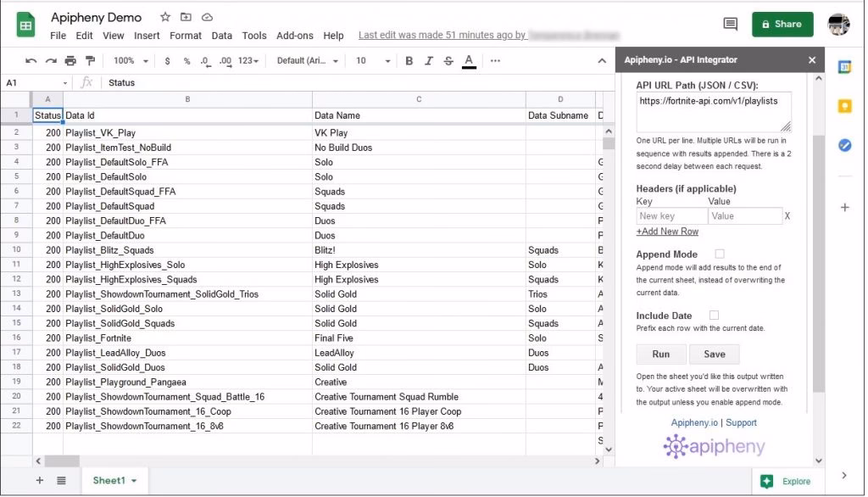Screen dimensions: 868x497
Task: Open the Add-ons menu
Action: (294, 36)
